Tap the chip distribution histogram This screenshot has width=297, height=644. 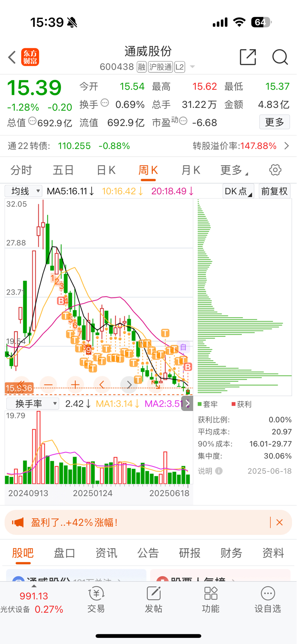244,297
